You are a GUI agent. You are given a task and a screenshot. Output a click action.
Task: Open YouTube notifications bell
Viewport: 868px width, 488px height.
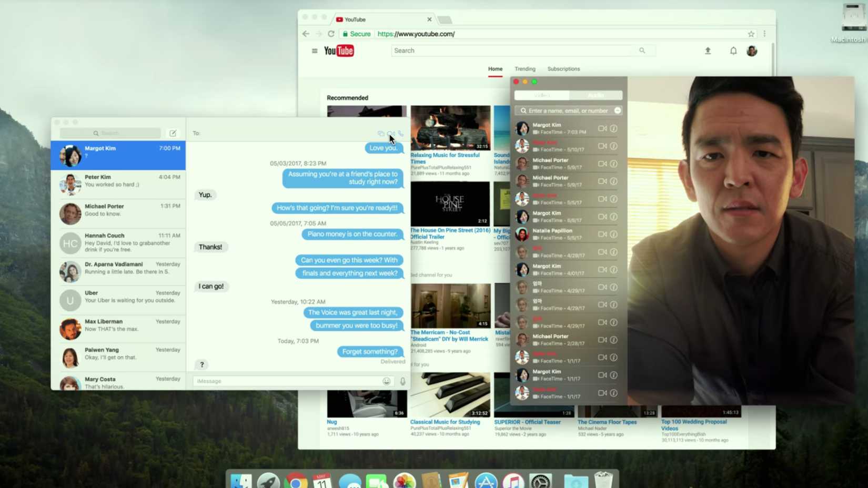tap(733, 51)
